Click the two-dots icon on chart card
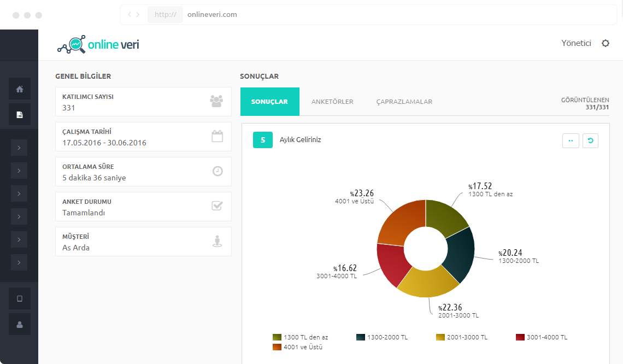This screenshot has height=364, width=623. (570, 140)
